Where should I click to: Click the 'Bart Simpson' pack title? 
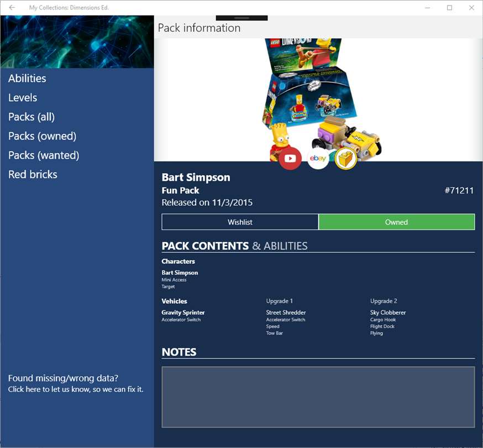196,178
